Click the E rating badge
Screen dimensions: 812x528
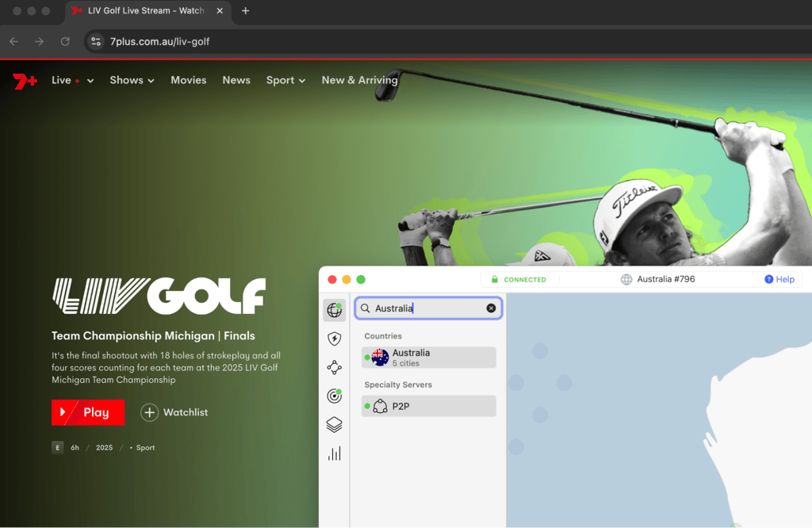(x=57, y=447)
